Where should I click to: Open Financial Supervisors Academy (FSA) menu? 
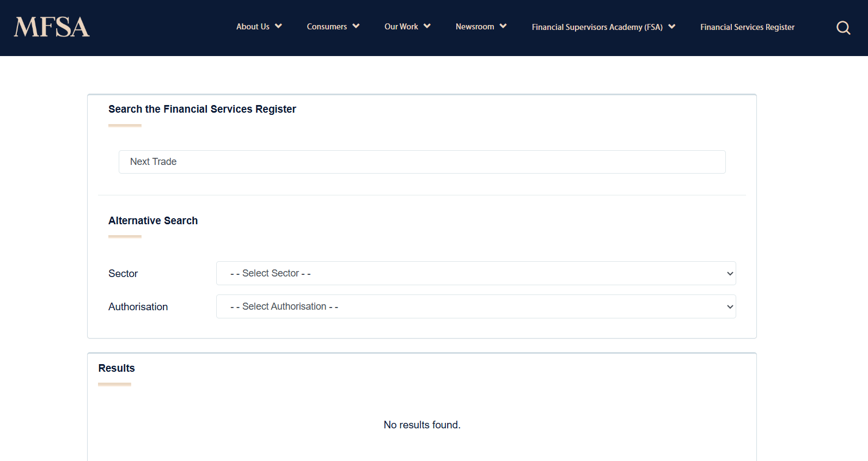(597, 27)
